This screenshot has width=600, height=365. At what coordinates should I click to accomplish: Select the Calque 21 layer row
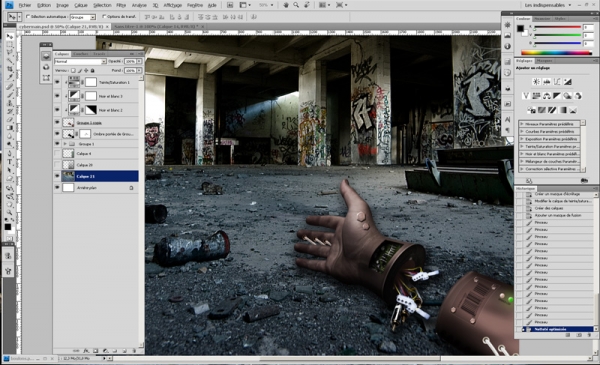point(96,176)
